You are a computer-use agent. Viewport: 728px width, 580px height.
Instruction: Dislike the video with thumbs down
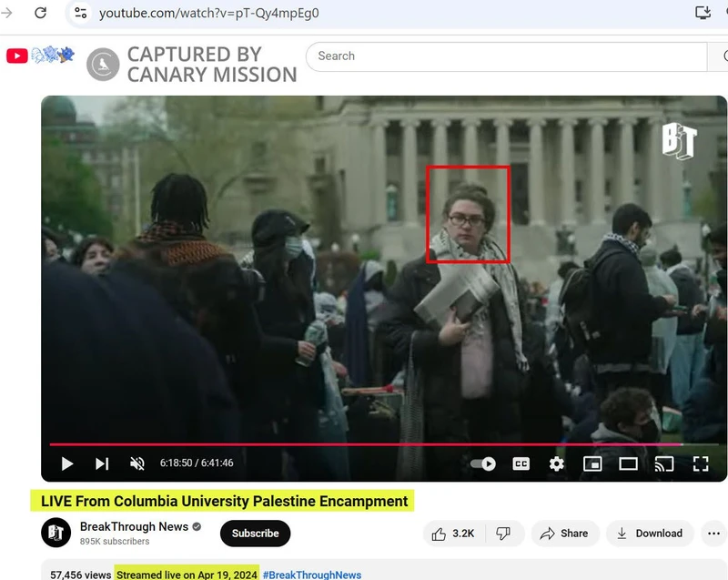(x=503, y=534)
